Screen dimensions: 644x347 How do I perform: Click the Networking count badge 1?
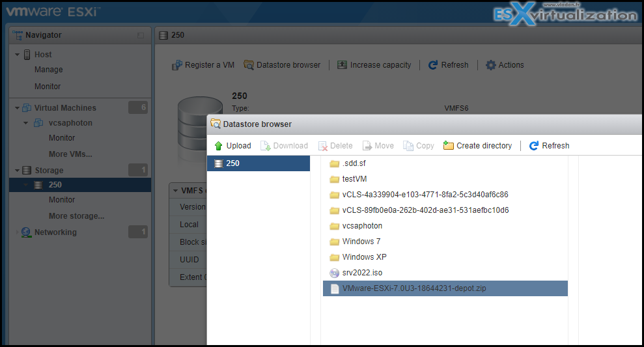tap(138, 232)
